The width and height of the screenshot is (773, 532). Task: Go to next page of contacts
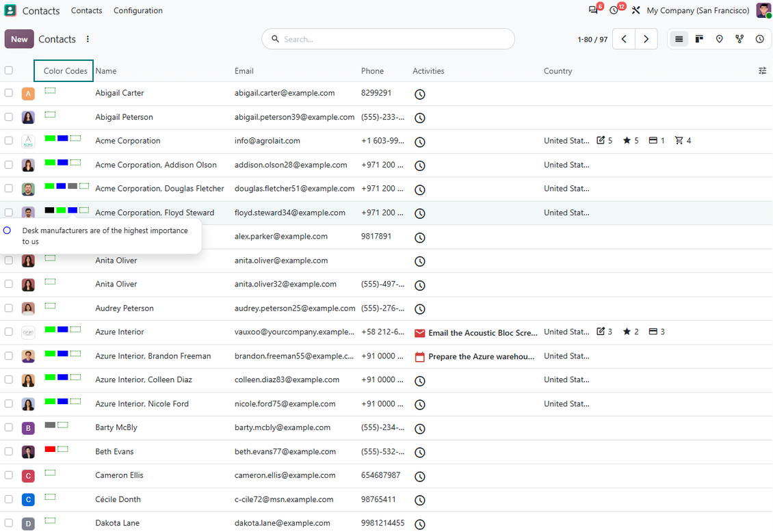click(x=646, y=39)
